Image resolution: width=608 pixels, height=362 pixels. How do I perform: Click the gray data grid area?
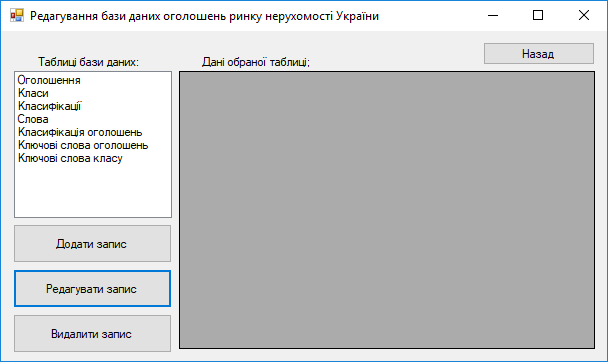pyautogui.click(x=387, y=210)
